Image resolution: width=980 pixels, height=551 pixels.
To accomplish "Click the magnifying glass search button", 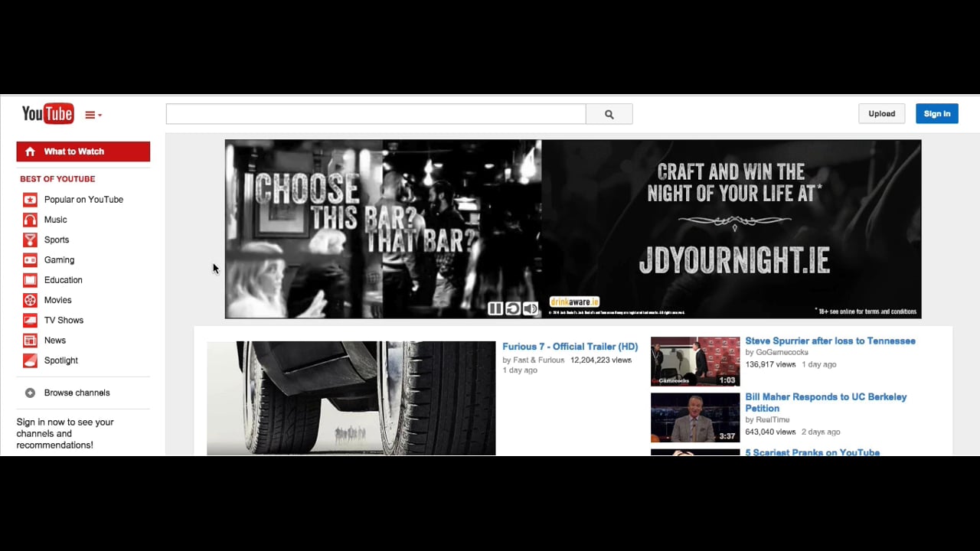I will tap(609, 114).
